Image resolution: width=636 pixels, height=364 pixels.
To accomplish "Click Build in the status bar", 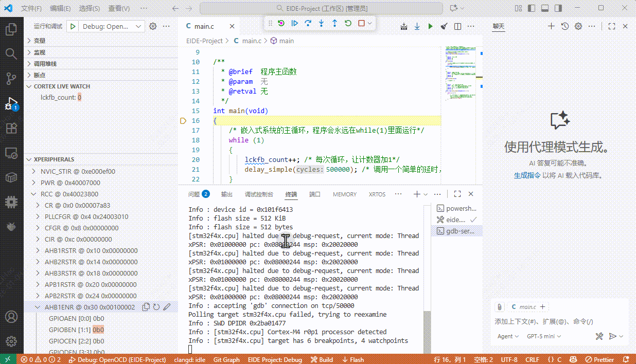I will [x=321, y=359].
